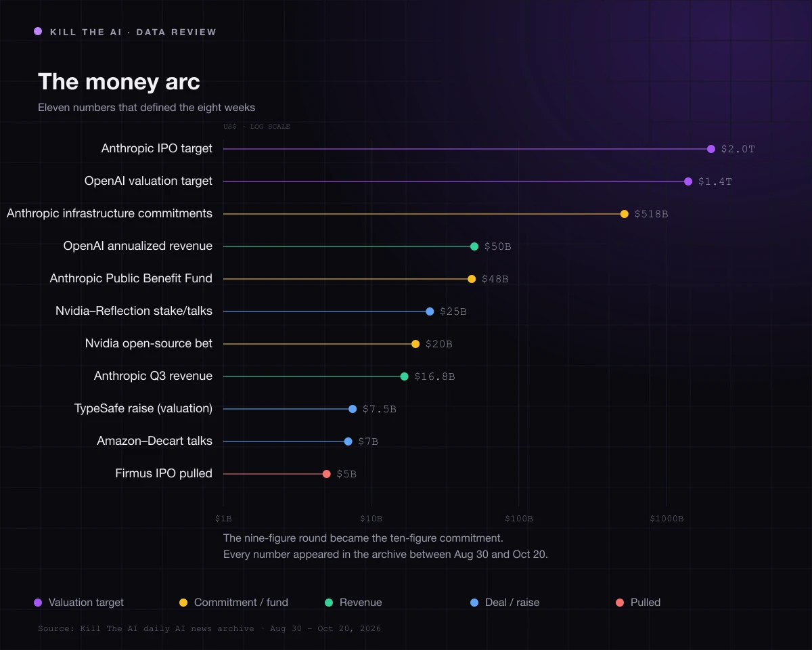Viewport: 812px width, 650px height.
Task: Click the source line mentioning daily AI news archive
Action: click(209, 629)
